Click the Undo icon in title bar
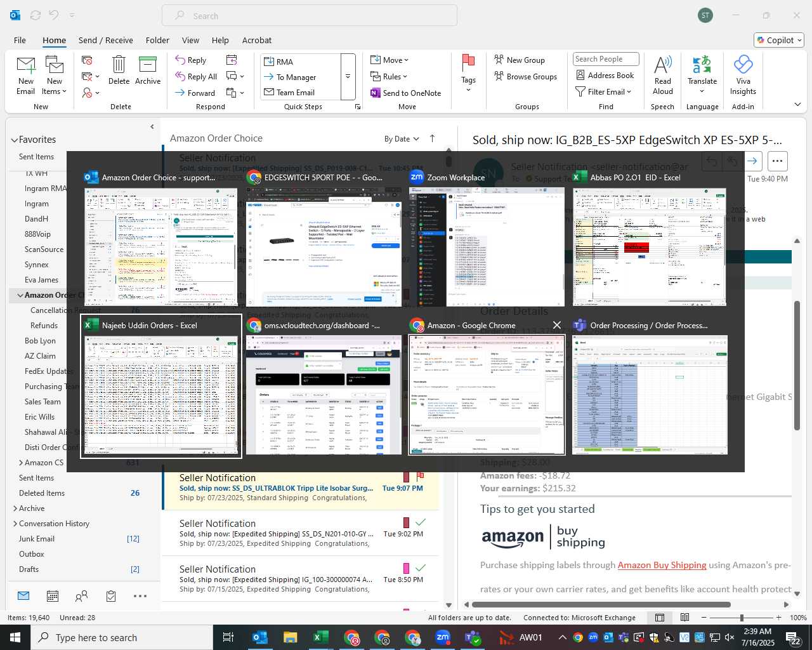The width and height of the screenshot is (812, 650). point(54,15)
